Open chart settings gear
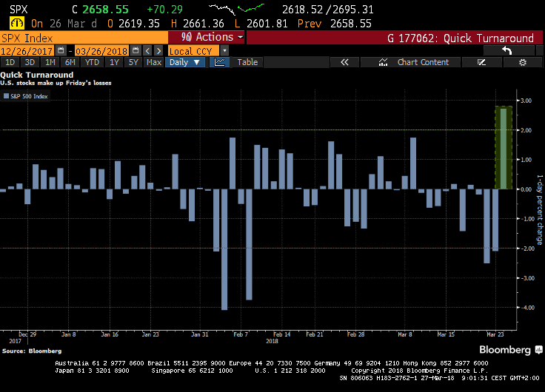 pos(522,62)
